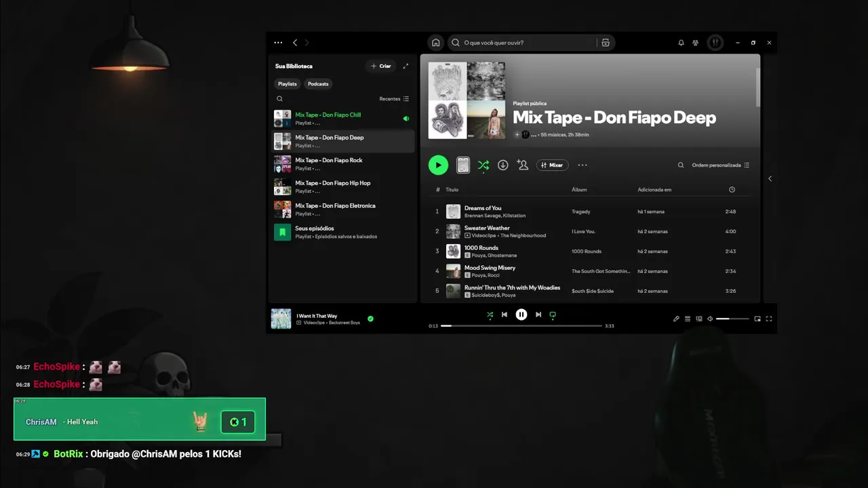Filter the library by Podcasts
The width and height of the screenshot is (868, 488).
click(x=318, y=84)
